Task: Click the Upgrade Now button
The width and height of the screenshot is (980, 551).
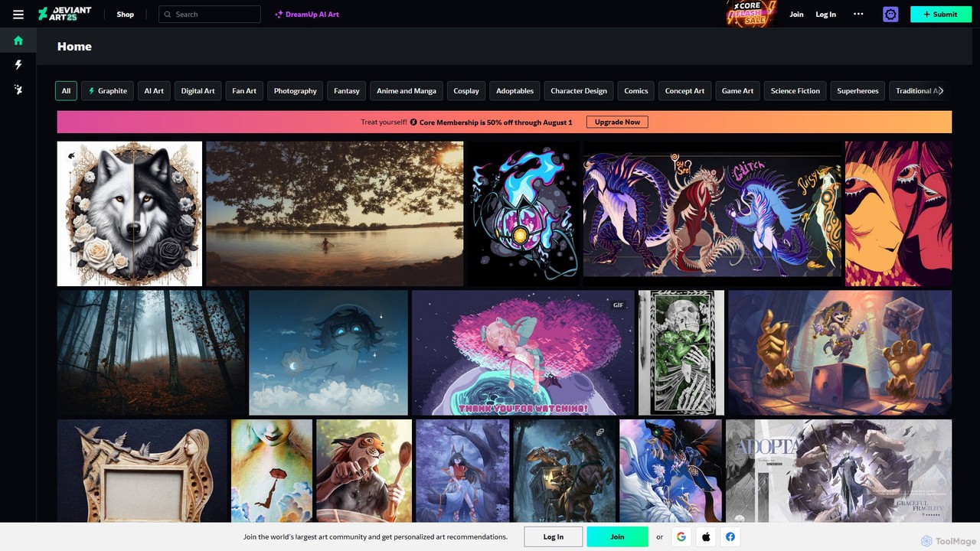Action: point(617,122)
